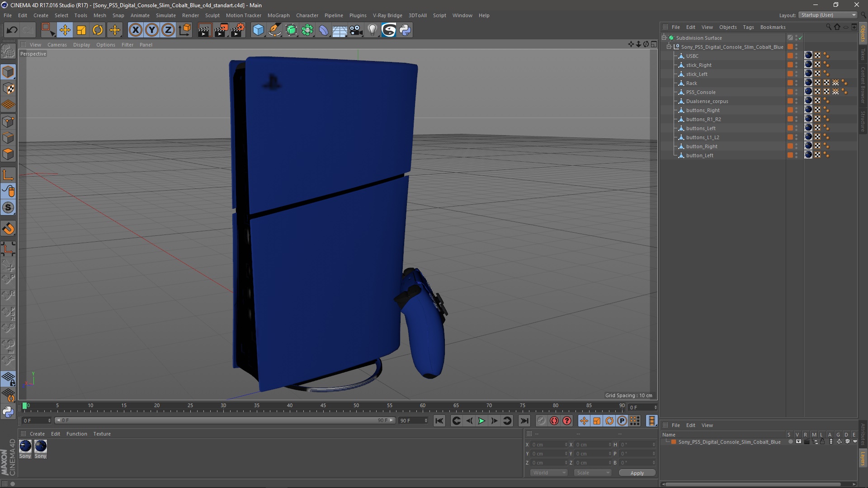Click the Apply button
Screen dimensions: 868x488
coord(637,473)
